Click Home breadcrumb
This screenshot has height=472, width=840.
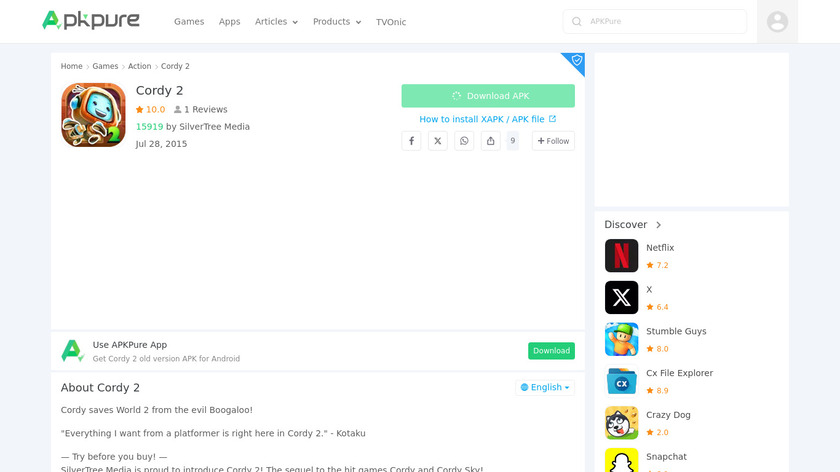click(x=71, y=66)
